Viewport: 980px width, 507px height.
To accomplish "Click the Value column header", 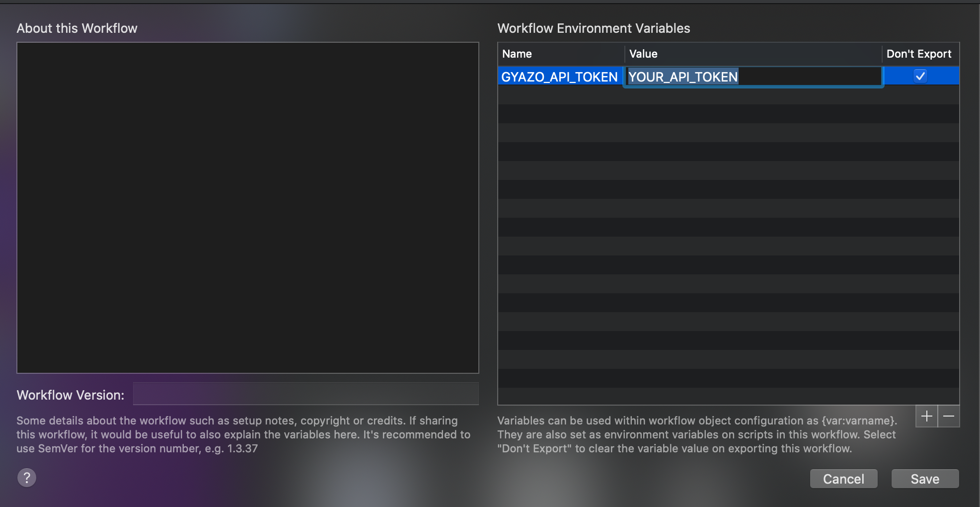I will [x=753, y=54].
